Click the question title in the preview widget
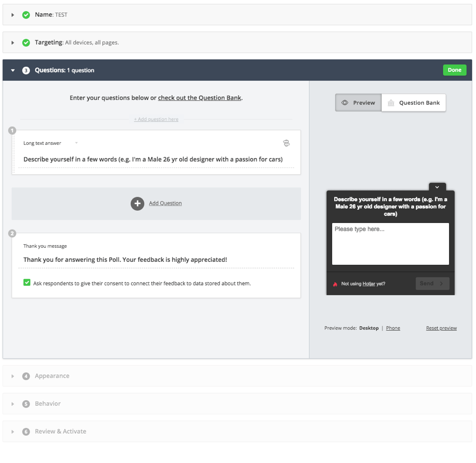This screenshot has height=463, width=476. tap(390, 207)
